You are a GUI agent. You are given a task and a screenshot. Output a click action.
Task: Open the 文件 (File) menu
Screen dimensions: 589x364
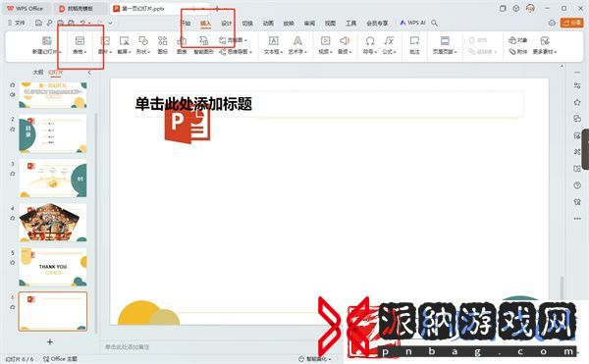coord(17,23)
